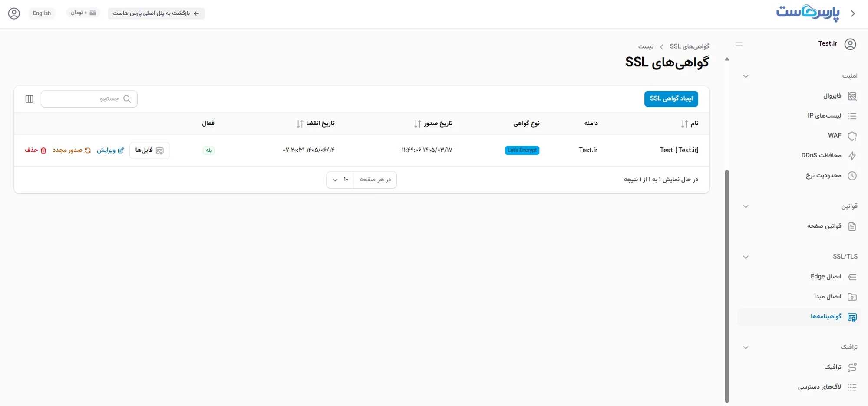
Task: Click rate limit (محدودیت نرخ) clock icon
Action: point(852,176)
